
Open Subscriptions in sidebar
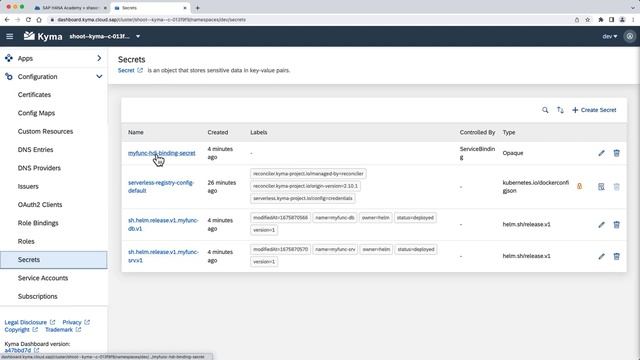(x=38, y=297)
